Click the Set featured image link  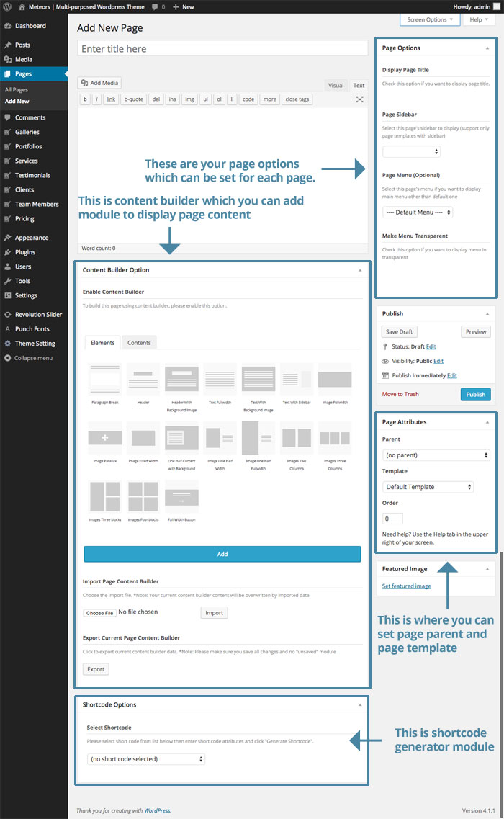click(x=406, y=586)
